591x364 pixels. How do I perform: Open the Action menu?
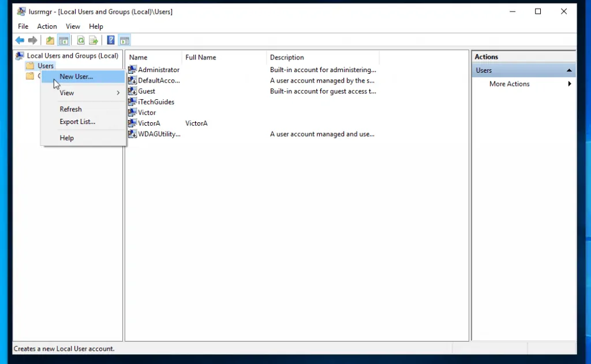[47, 26]
